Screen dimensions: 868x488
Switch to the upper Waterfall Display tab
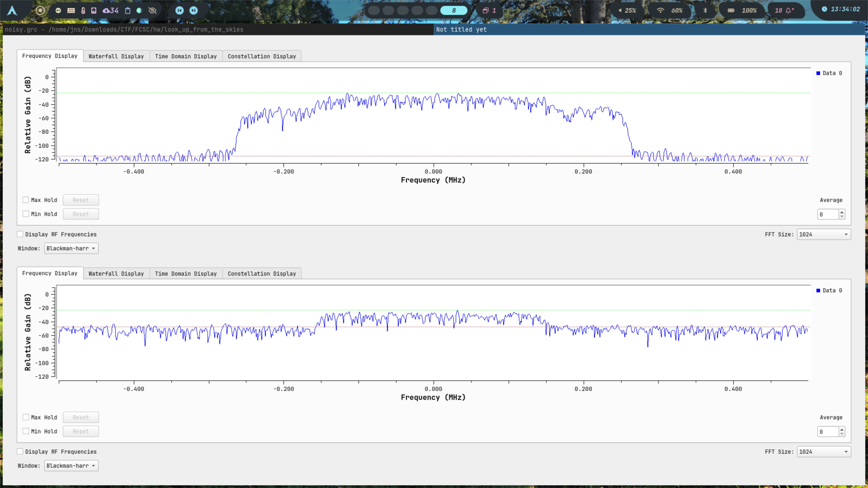pos(116,56)
